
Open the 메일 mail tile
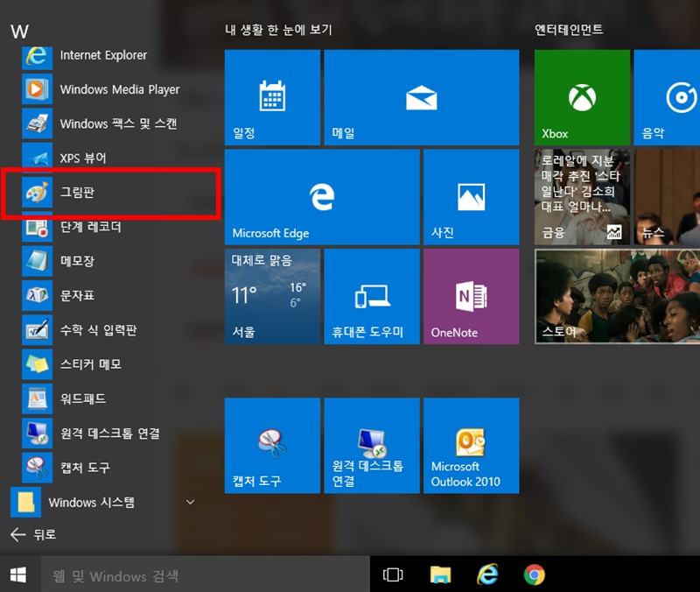422,97
